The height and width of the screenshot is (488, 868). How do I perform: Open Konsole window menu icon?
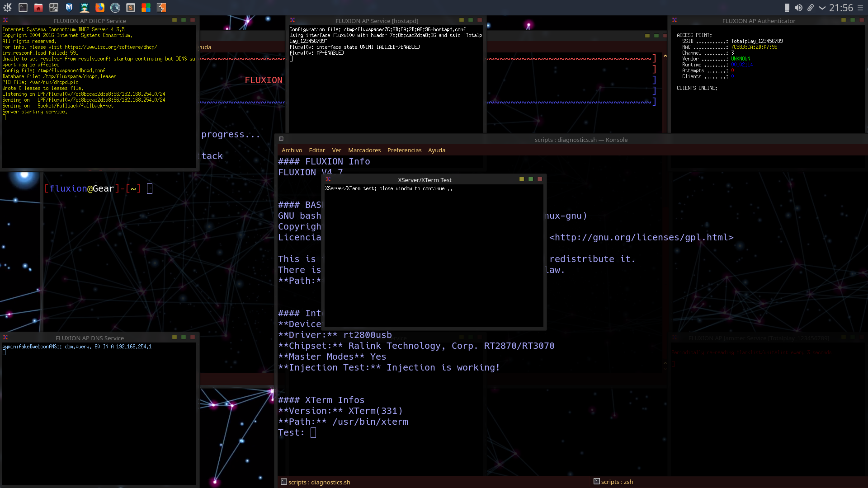pyautogui.click(x=281, y=139)
